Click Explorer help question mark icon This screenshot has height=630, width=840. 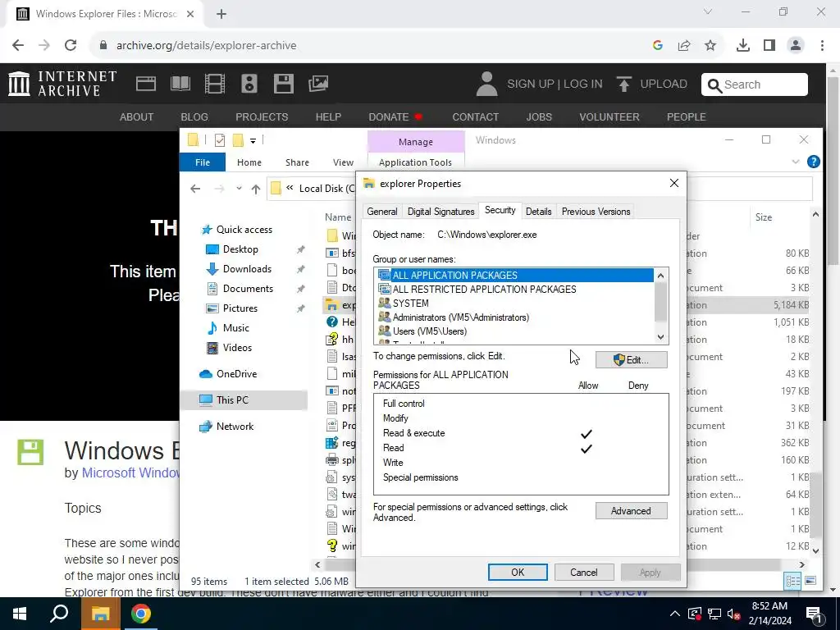pyautogui.click(x=813, y=162)
